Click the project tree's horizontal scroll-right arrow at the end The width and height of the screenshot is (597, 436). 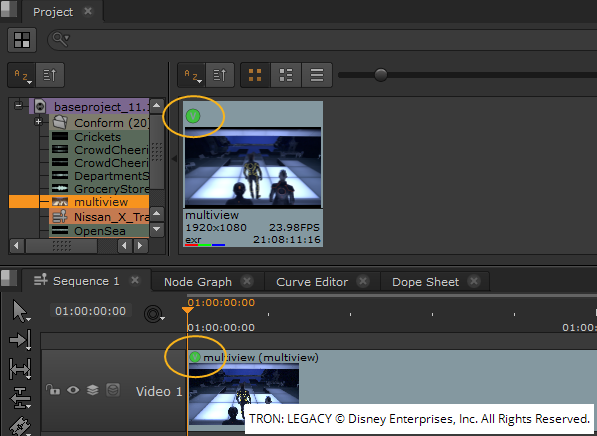(140, 246)
